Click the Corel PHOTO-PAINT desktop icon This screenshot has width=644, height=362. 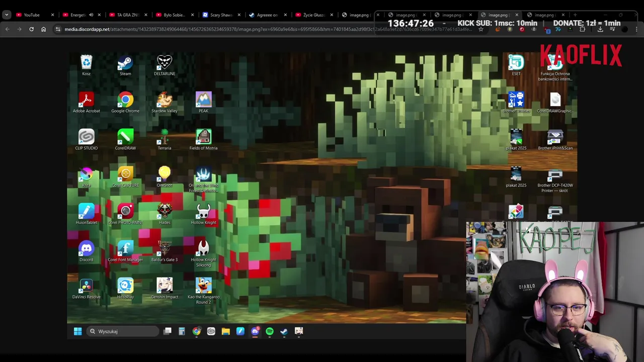[125, 215]
